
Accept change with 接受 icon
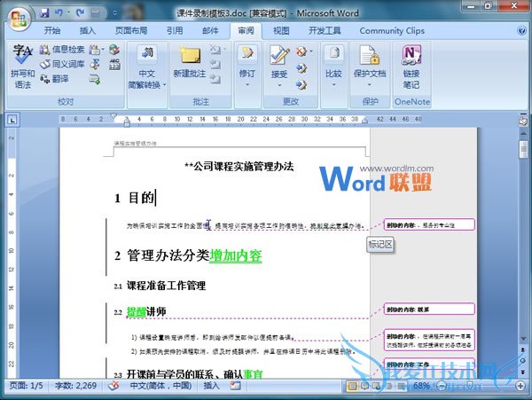(x=279, y=56)
